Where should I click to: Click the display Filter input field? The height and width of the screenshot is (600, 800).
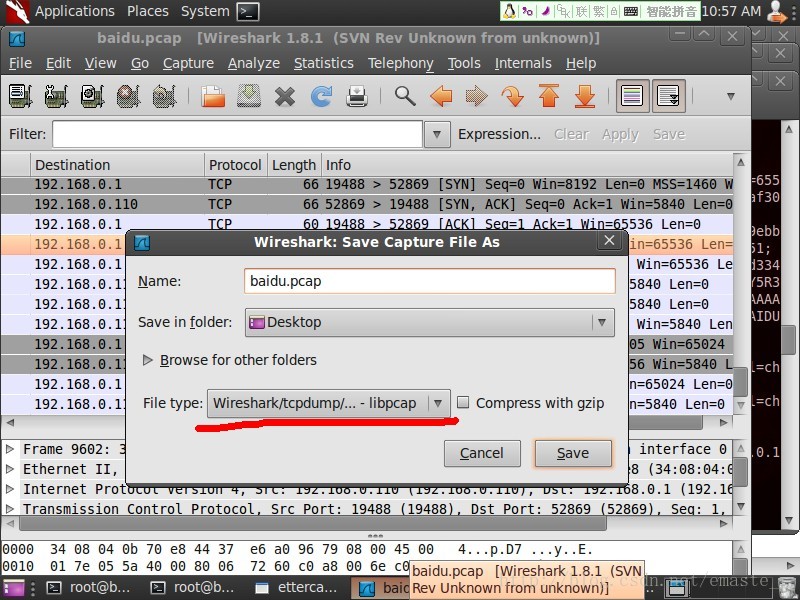(x=237, y=134)
